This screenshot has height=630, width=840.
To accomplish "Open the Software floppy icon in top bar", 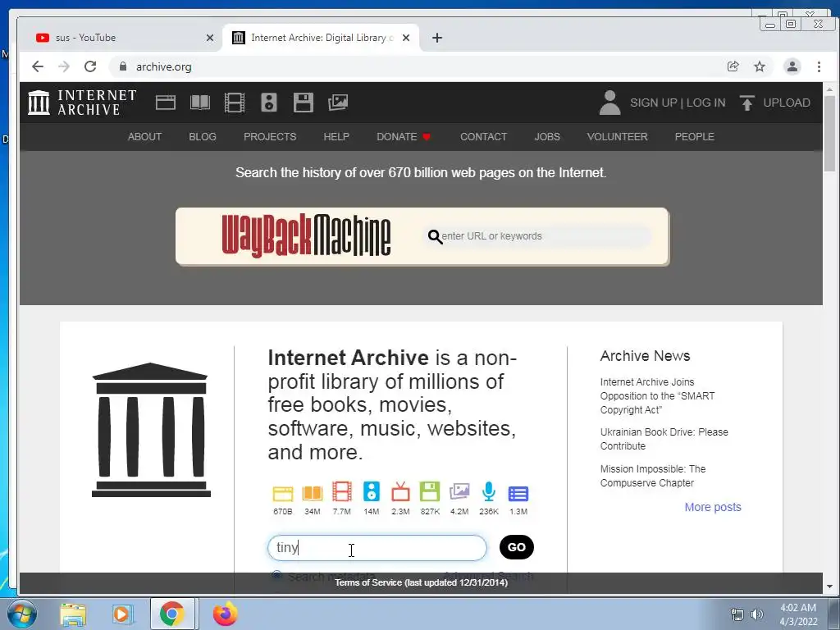I will tap(304, 103).
